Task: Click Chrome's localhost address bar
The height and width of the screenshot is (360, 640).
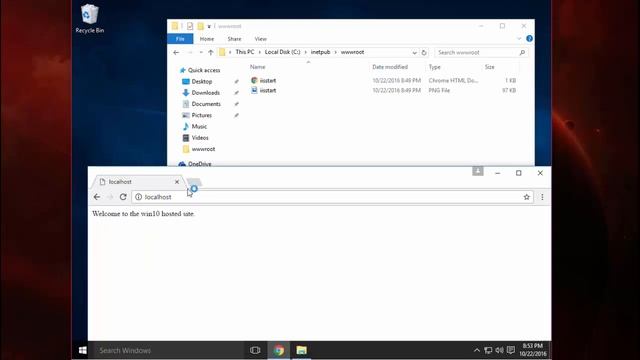Action: tap(332, 197)
